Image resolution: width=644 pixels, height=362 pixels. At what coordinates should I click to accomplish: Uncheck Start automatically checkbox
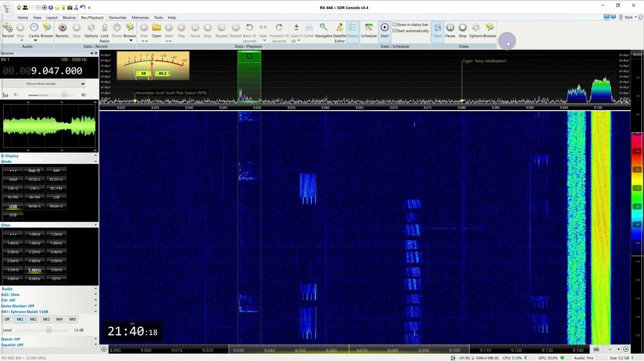(394, 31)
